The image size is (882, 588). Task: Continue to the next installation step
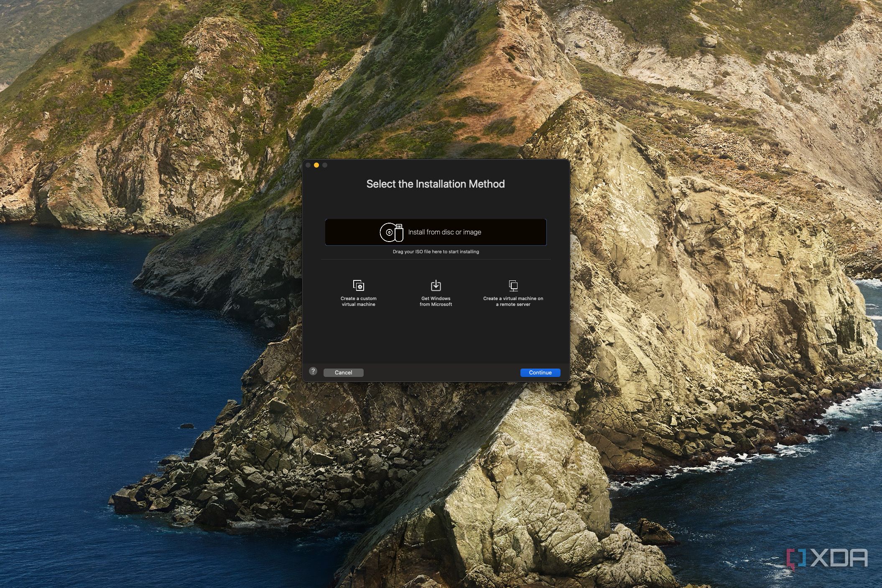[540, 372]
